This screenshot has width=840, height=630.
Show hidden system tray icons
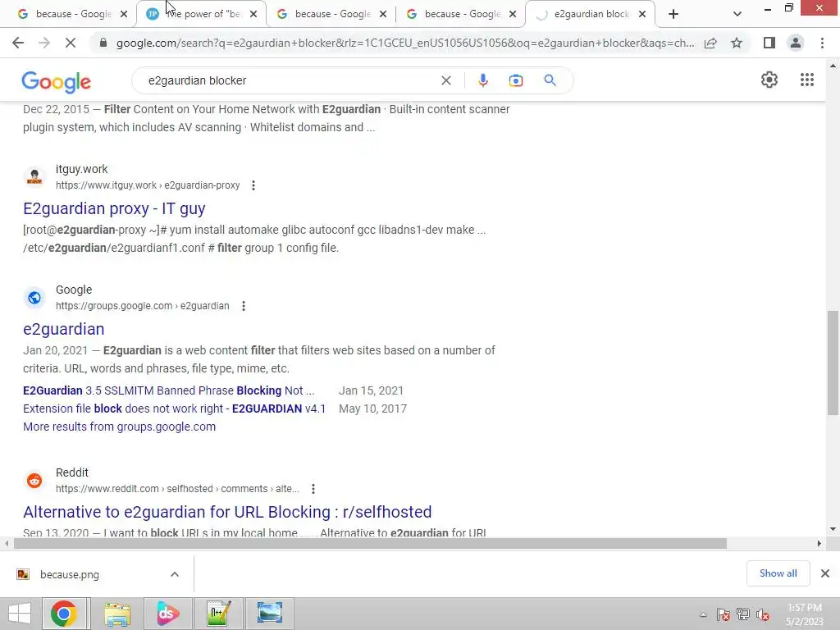(703, 614)
